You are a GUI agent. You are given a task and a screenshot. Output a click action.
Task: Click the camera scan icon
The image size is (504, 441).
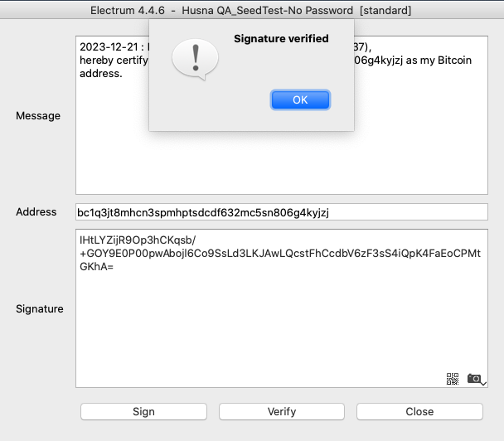[474, 379]
